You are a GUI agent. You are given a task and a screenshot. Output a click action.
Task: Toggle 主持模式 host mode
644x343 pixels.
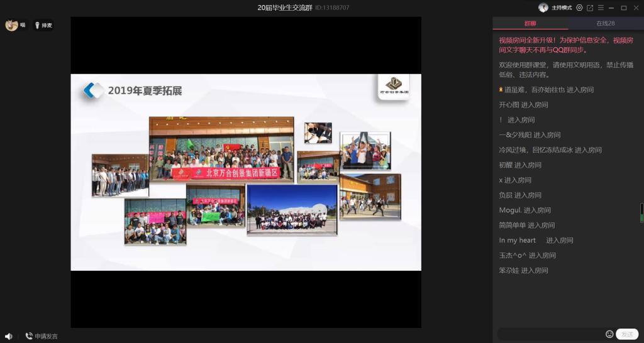(562, 8)
